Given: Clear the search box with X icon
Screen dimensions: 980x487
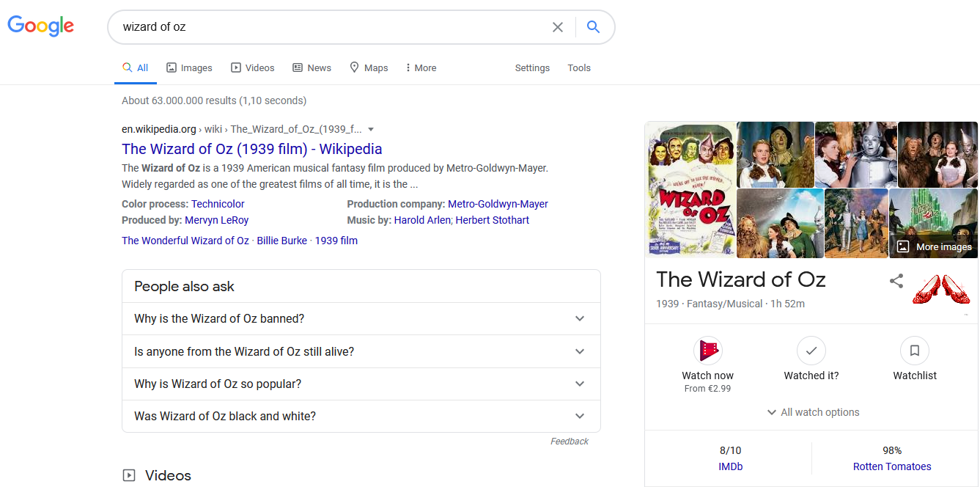Looking at the screenshot, I should [x=558, y=27].
